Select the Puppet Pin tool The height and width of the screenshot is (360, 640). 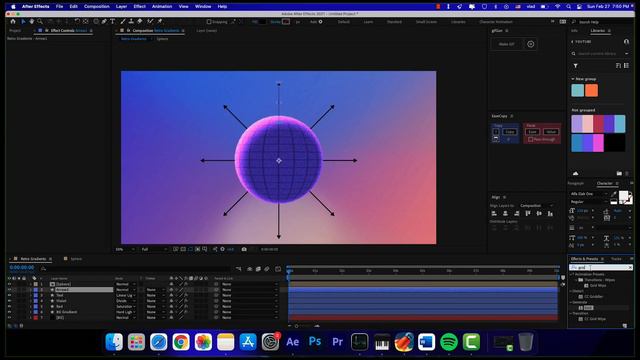[160, 21]
